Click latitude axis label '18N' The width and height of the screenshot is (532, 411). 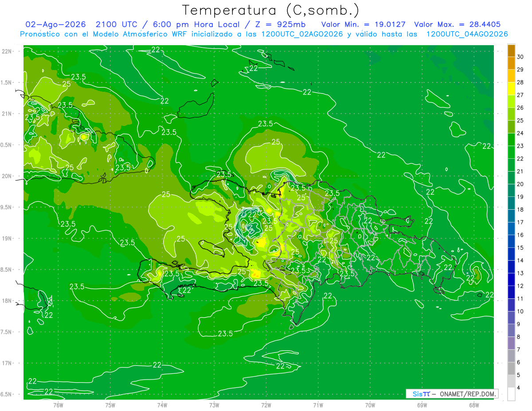coord(8,301)
